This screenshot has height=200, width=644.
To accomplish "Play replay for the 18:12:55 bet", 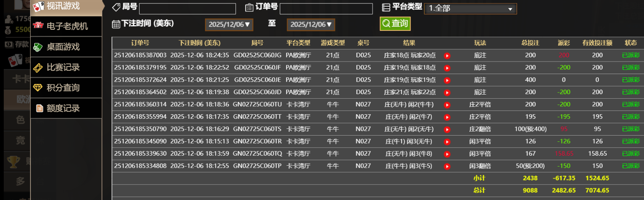I will pos(447,167).
